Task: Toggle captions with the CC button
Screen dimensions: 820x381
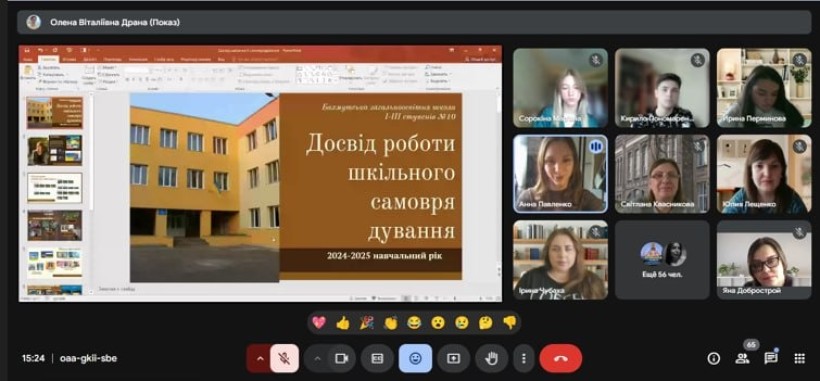Action: tap(377, 358)
